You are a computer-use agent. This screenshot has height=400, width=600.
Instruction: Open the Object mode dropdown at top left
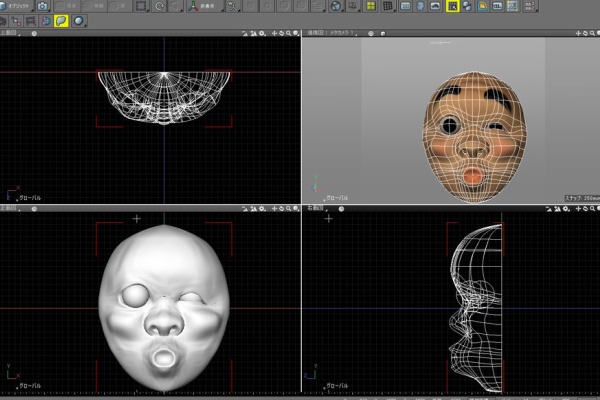(x=20, y=6)
